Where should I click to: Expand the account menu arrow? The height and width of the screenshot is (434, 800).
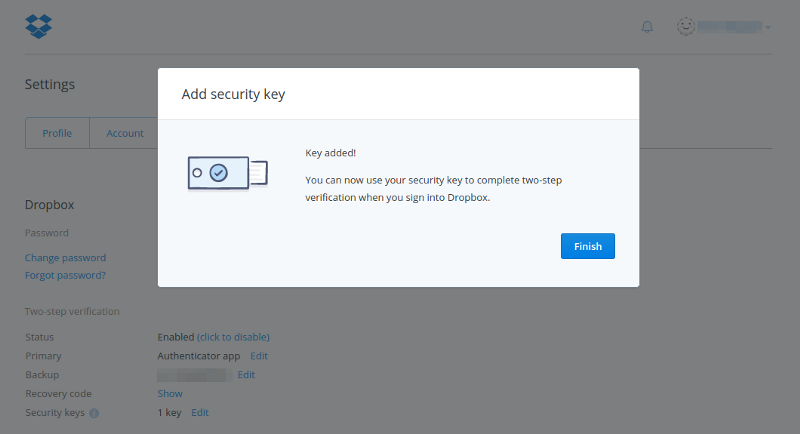click(x=768, y=27)
